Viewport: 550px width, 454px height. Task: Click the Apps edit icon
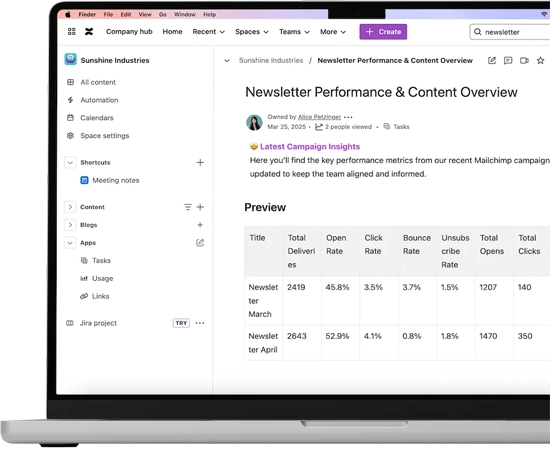[200, 242]
